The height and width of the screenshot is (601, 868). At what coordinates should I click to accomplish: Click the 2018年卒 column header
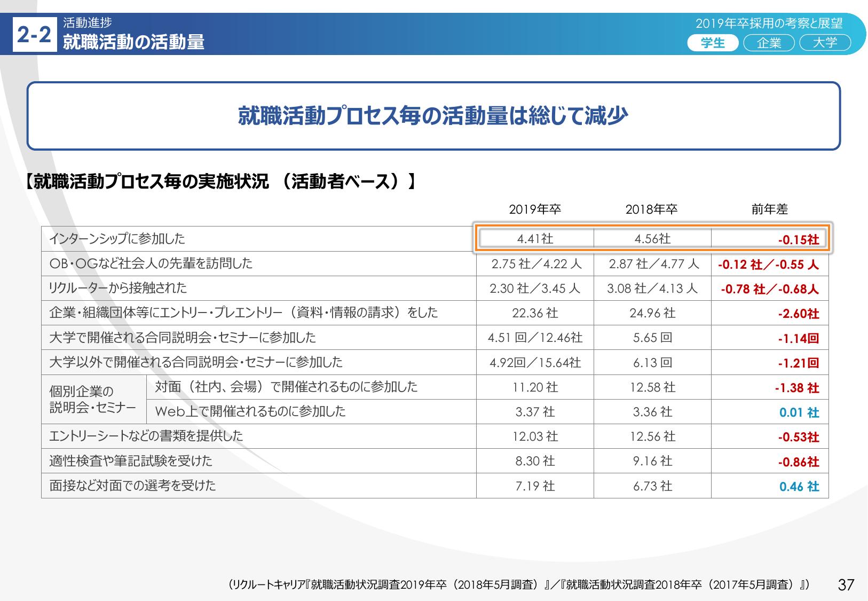coord(651,209)
